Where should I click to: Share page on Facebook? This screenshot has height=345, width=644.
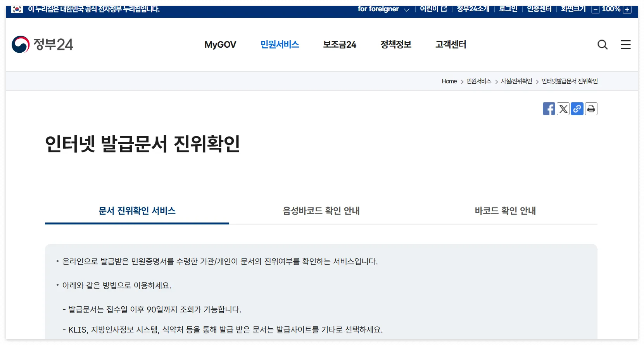point(549,109)
